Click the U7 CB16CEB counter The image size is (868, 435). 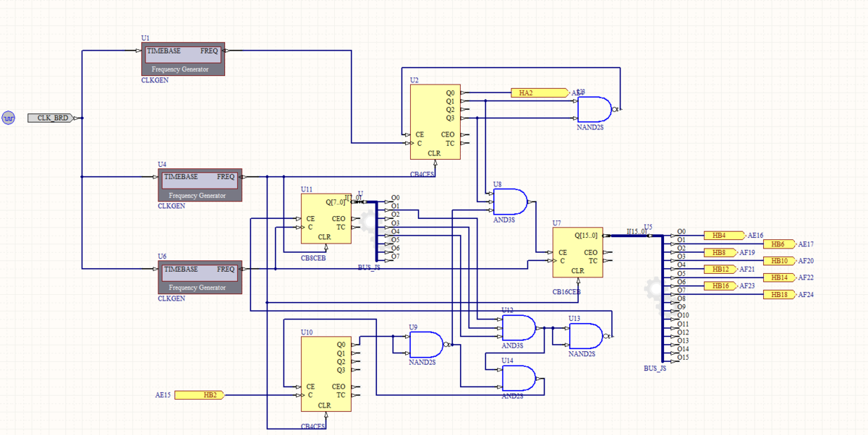point(577,252)
